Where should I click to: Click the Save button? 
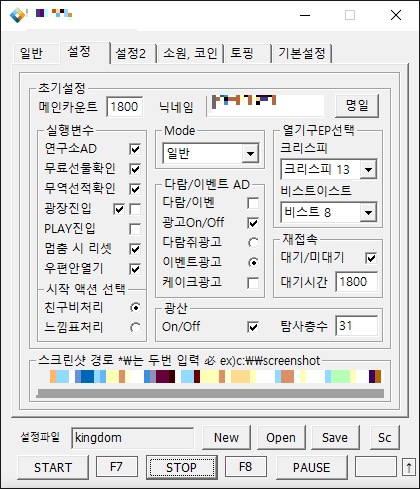pos(335,437)
